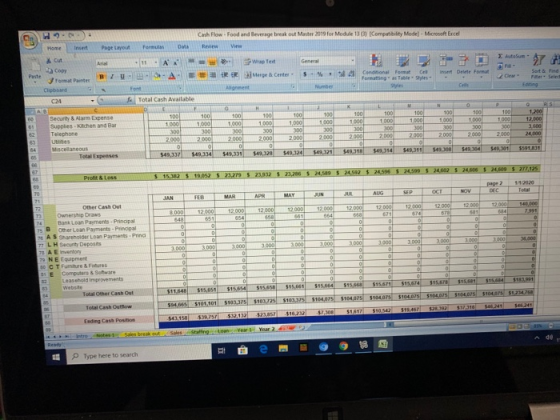Open the borders dropdown arrow

(x=148, y=76)
